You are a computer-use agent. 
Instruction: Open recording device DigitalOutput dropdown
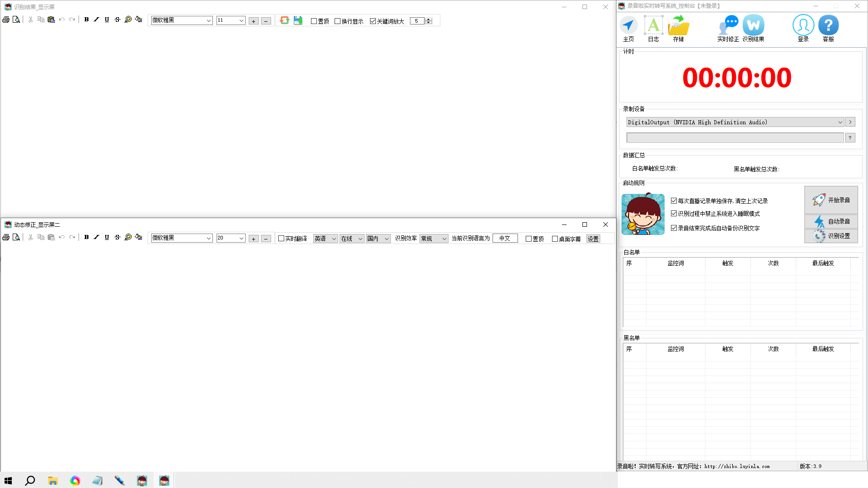(735, 122)
